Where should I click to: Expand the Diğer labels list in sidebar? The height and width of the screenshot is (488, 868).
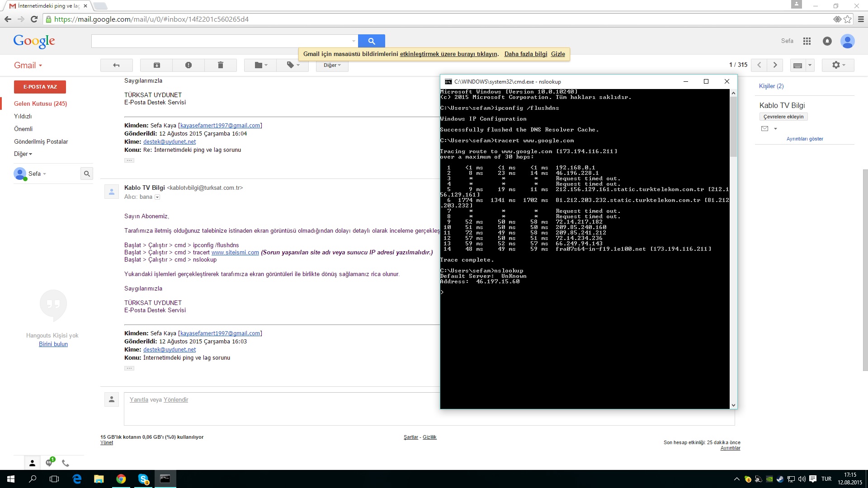(23, 154)
